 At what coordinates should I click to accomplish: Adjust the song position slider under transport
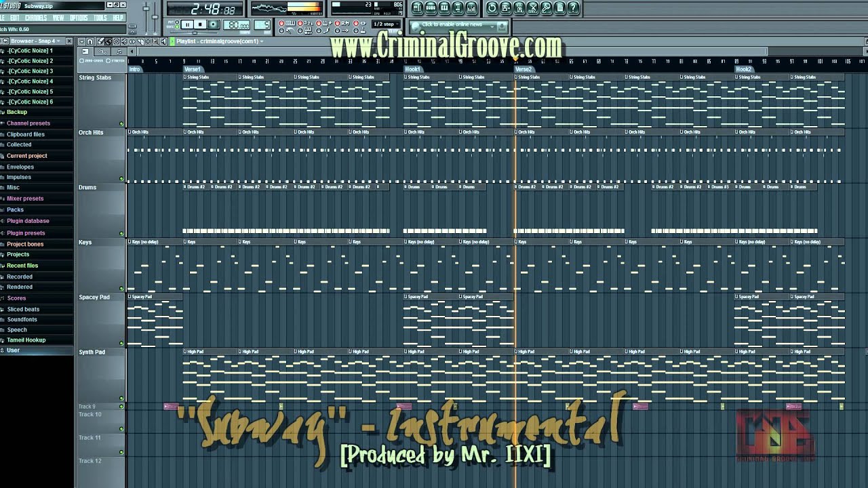[194, 33]
